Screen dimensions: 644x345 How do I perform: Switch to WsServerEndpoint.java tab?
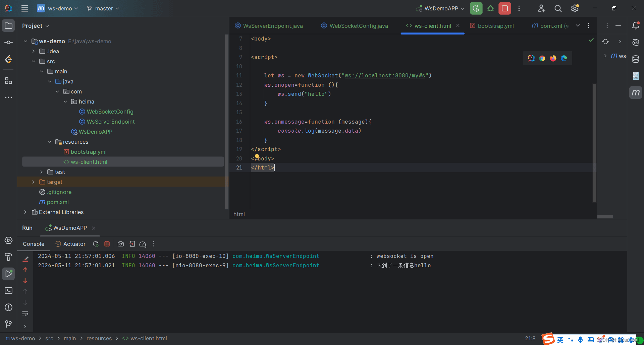pos(269,26)
